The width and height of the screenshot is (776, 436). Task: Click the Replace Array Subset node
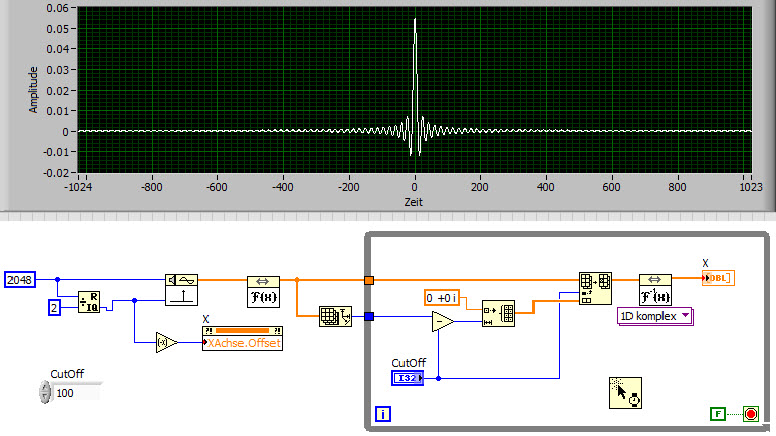click(x=595, y=289)
